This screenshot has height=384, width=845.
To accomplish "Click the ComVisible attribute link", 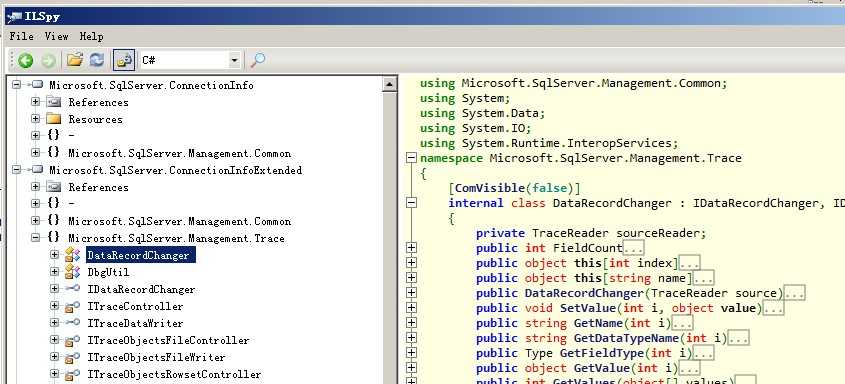I will coord(489,188).
